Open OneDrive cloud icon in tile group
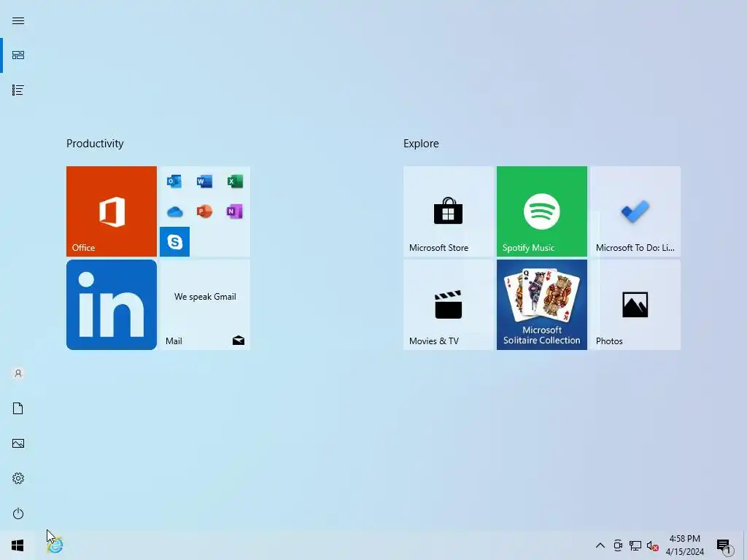 click(174, 211)
